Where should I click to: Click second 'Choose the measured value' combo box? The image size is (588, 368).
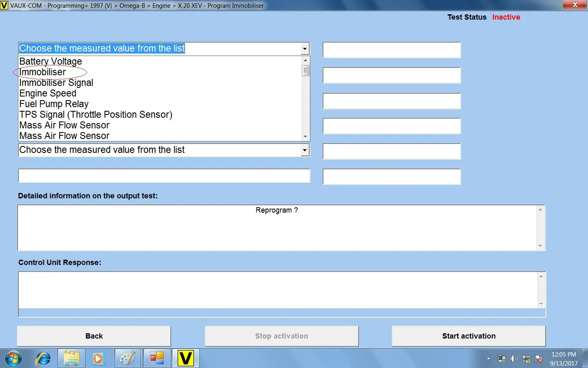(164, 150)
